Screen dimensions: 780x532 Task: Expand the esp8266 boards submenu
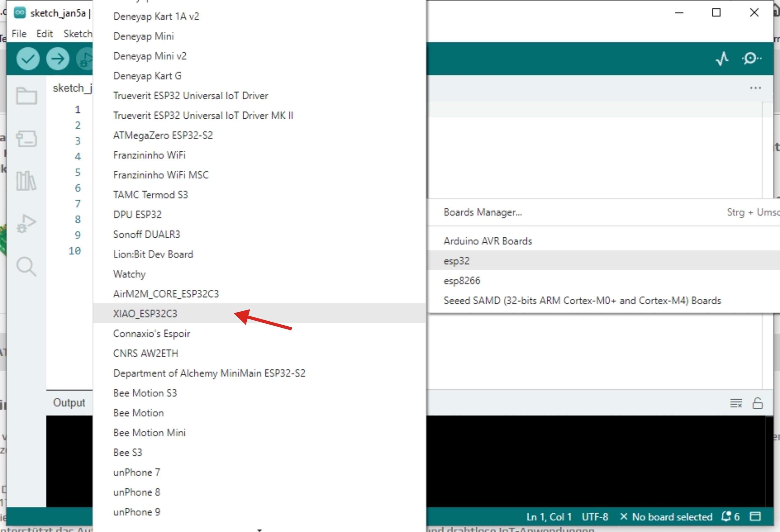click(462, 280)
